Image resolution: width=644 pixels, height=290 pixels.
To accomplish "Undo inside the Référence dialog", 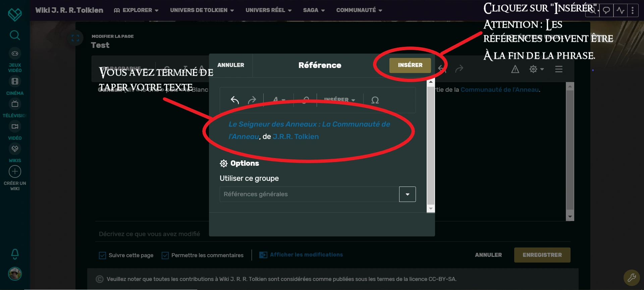I will (x=235, y=100).
